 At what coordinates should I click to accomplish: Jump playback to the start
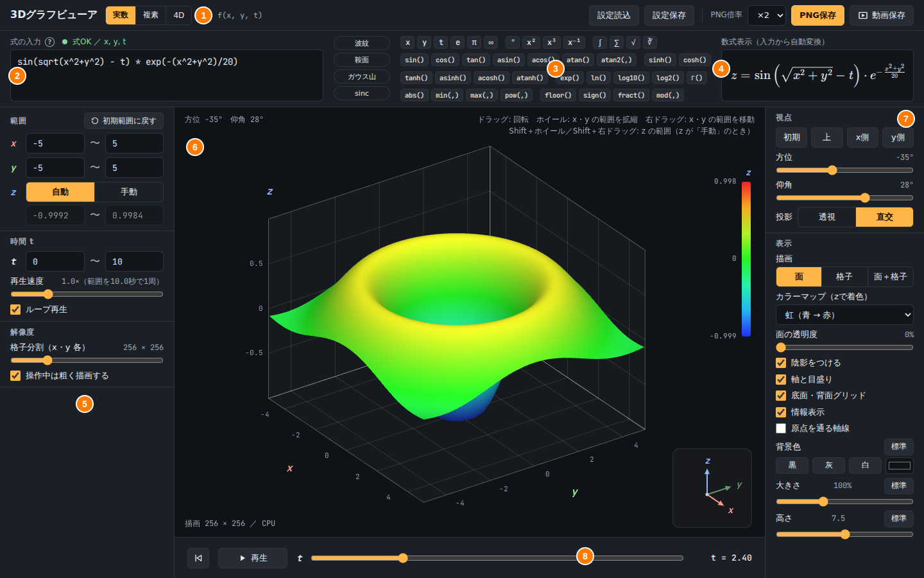pyautogui.click(x=198, y=558)
